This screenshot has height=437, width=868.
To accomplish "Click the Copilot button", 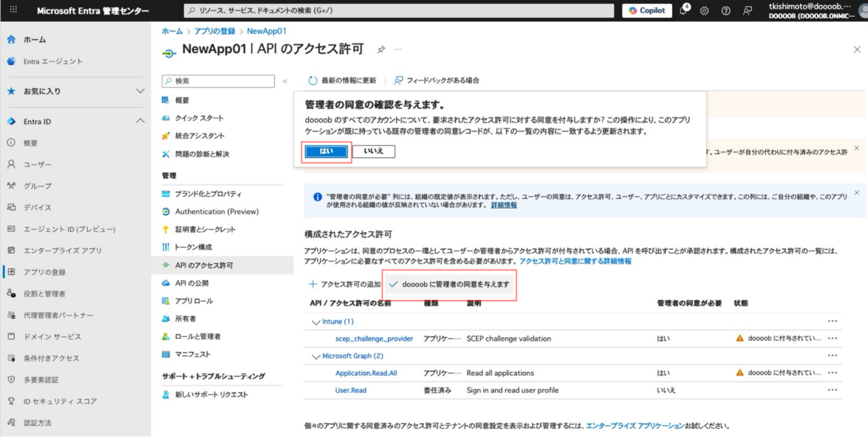I will tap(647, 11).
